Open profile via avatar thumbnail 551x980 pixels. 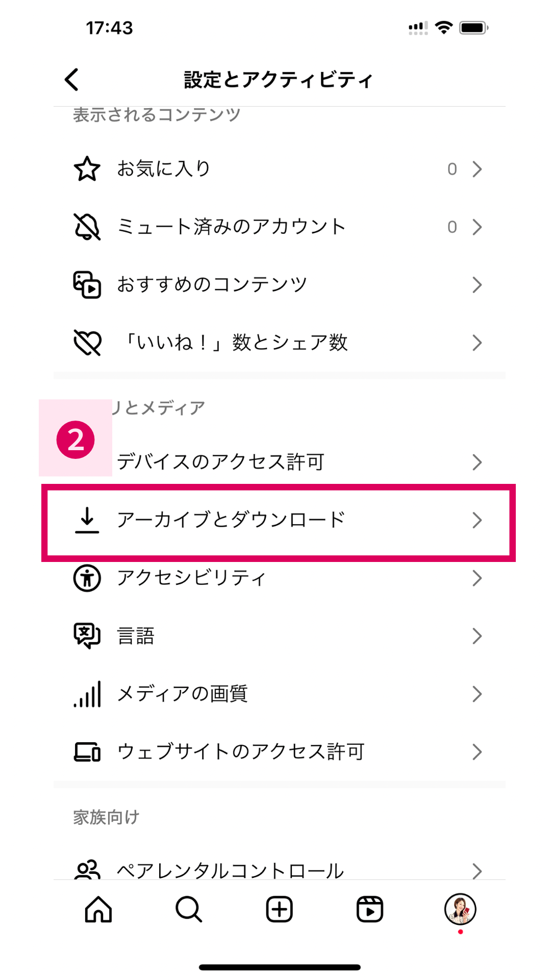460,909
